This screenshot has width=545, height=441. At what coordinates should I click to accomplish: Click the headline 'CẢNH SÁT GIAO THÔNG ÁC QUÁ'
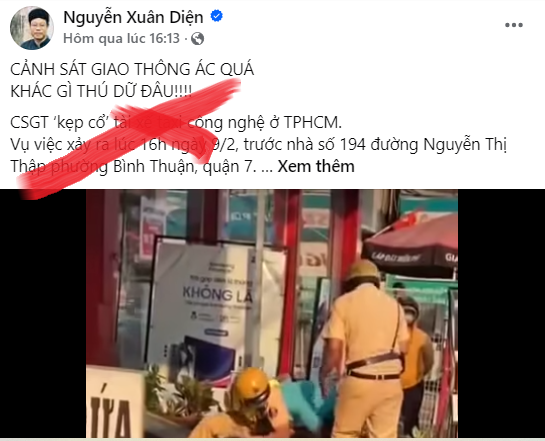(132, 69)
